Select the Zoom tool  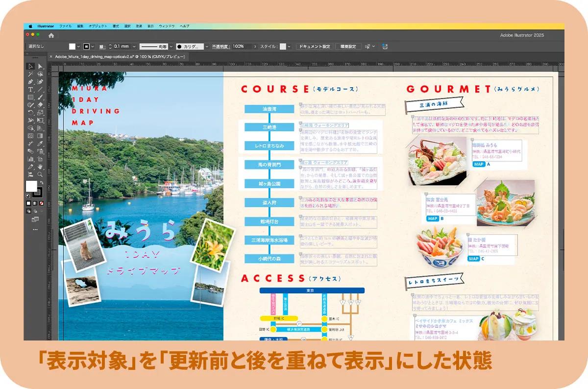pyautogui.click(x=40, y=174)
